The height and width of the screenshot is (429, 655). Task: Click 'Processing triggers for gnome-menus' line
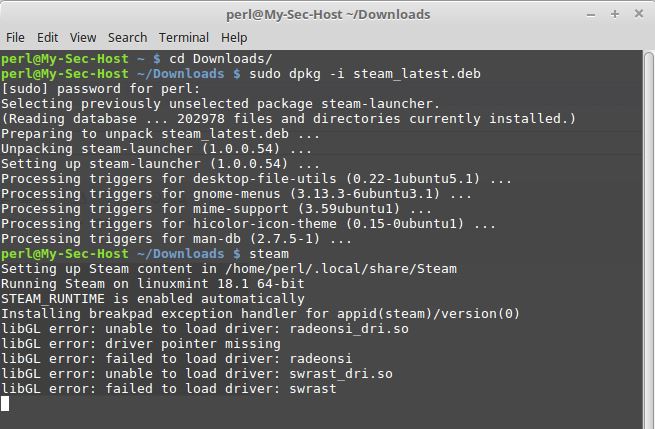click(236, 194)
